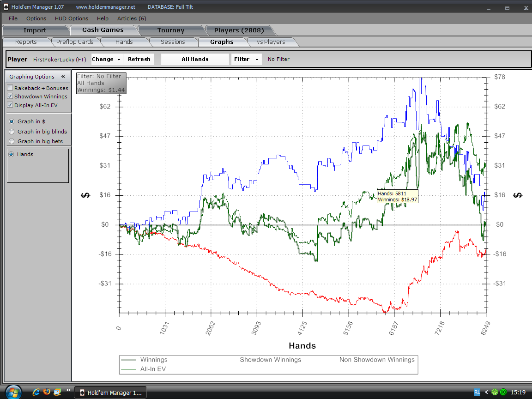Click the Hold'em Manager title bar icon

pyautogui.click(x=6, y=7)
